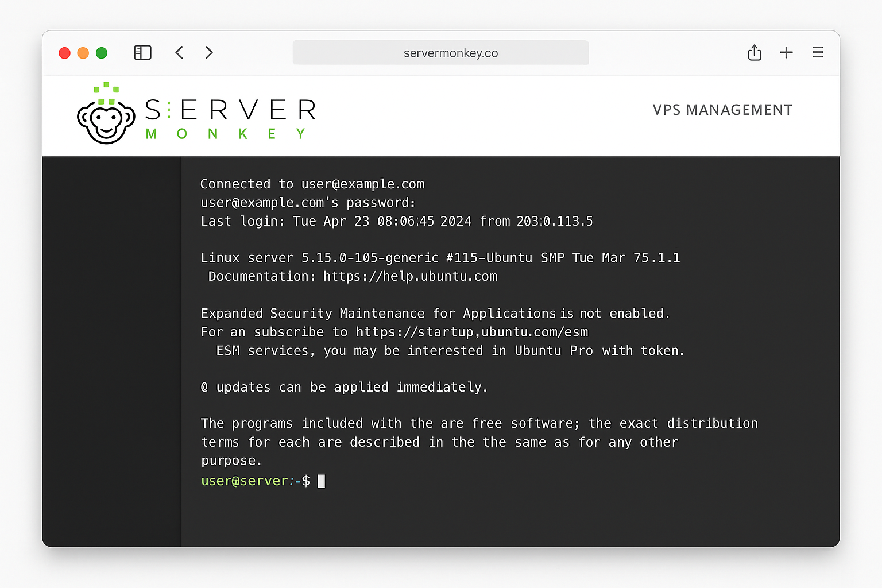Click the 'purpose.' terminal line
Image resolution: width=882 pixels, height=588 pixels.
click(231, 461)
